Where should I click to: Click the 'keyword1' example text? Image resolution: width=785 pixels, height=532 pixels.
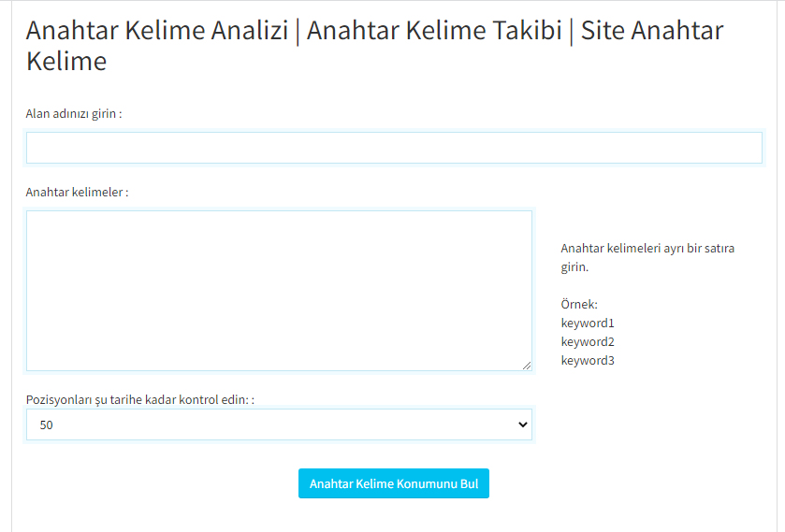pos(588,324)
